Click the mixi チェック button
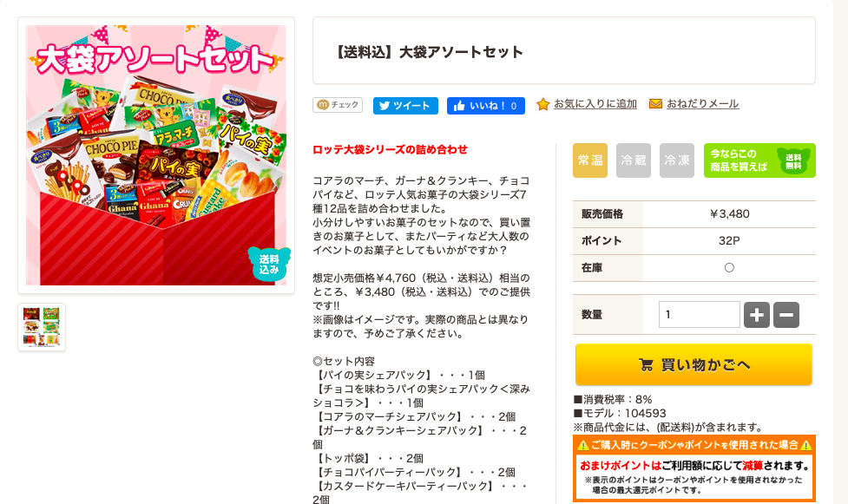 click(x=338, y=105)
